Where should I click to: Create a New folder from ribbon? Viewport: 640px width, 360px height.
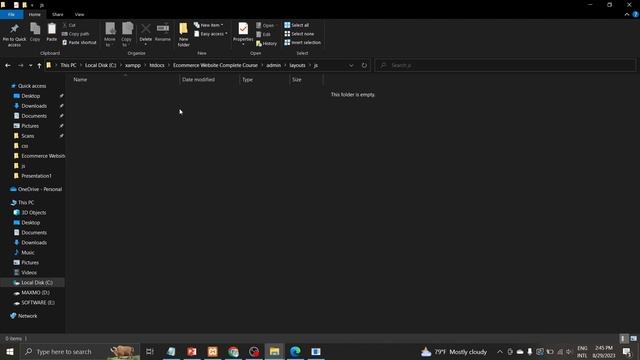pos(184,35)
